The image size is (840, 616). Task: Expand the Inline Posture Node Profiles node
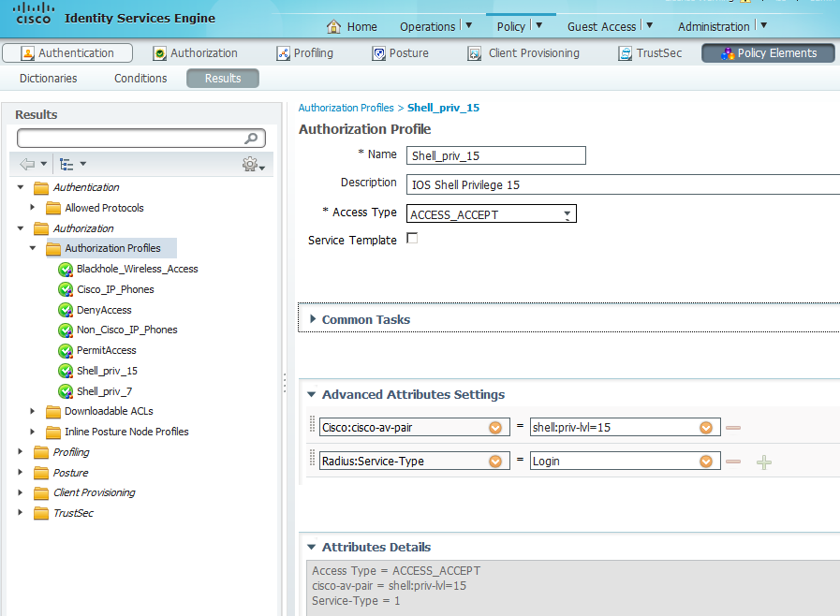pyautogui.click(x=33, y=432)
